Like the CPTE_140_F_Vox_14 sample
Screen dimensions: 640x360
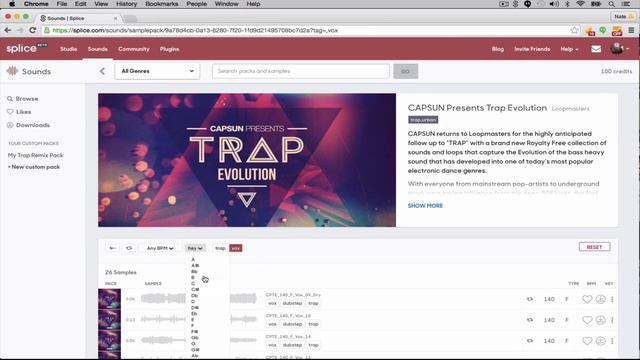(x=587, y=341)
